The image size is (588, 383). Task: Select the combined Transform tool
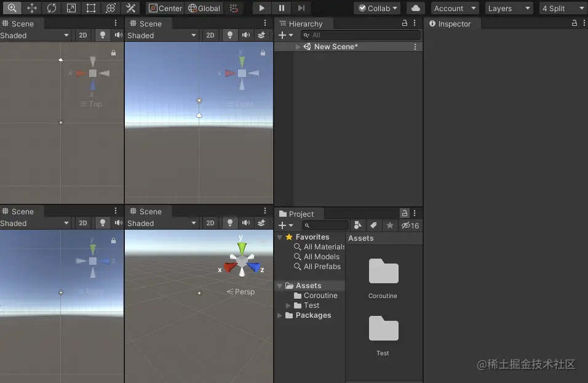click(111, 8)
